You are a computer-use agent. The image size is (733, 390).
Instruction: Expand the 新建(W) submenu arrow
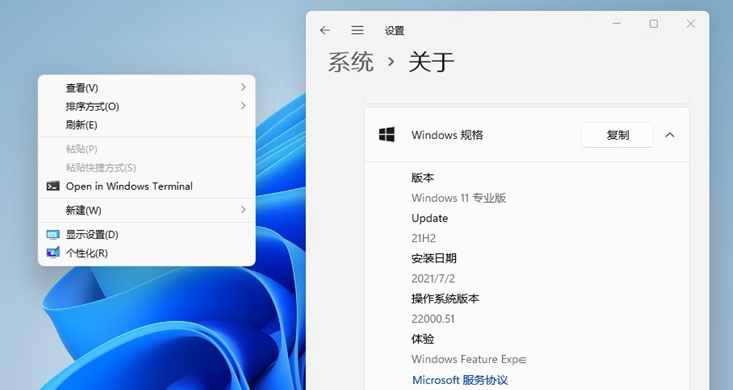click(243, 209)
